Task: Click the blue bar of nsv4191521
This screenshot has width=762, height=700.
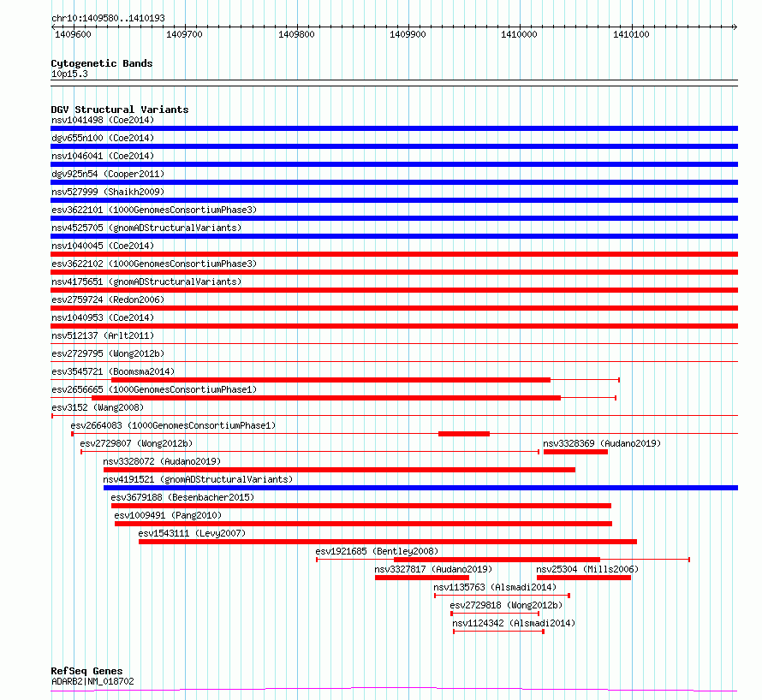Action: pos(421,488)
